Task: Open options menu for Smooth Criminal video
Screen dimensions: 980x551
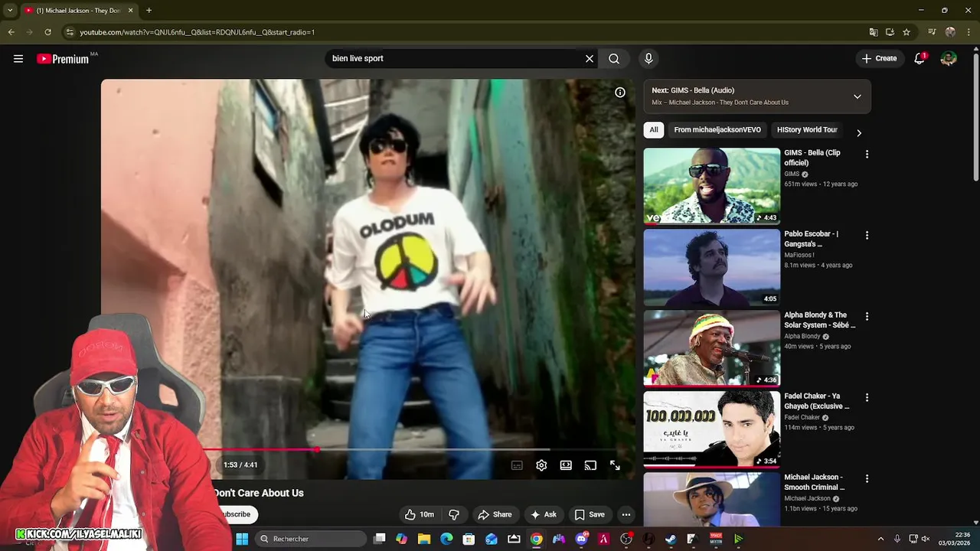Action: [x=867, y=478]
